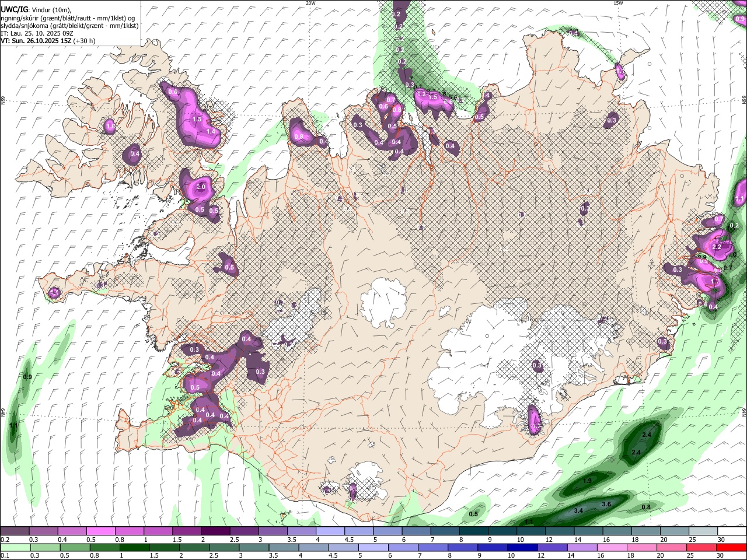The width and height of the screenshot is (747, 560).
Task: Click the bright pink snow-scale swatch labeled 0.5
Action: click(100, 531)
